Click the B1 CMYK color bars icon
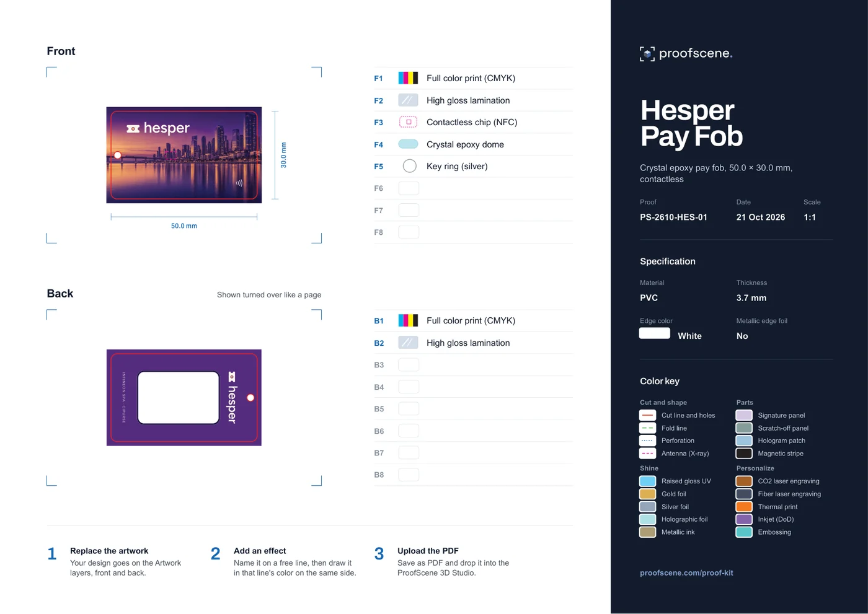The width and height of the screenshot is (868, 614). click(x=408, y=320)
